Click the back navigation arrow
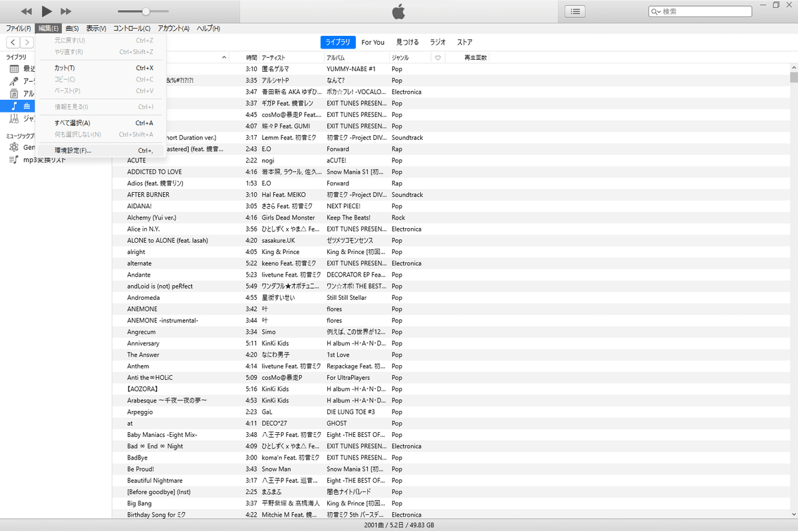 (x=13, y=43)
